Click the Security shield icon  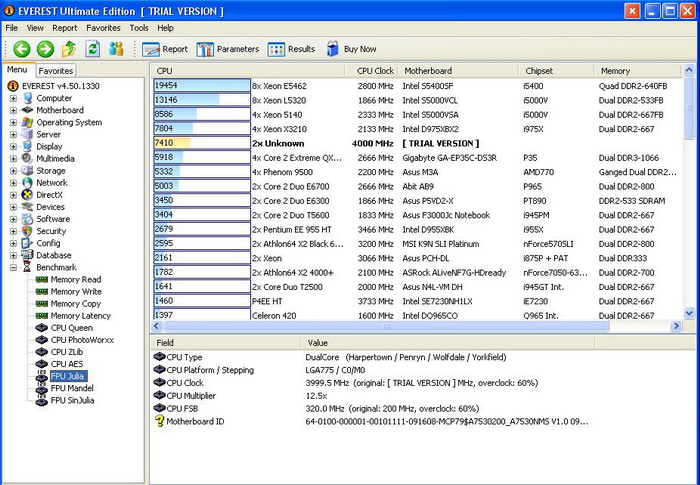[x=27, y=231]
